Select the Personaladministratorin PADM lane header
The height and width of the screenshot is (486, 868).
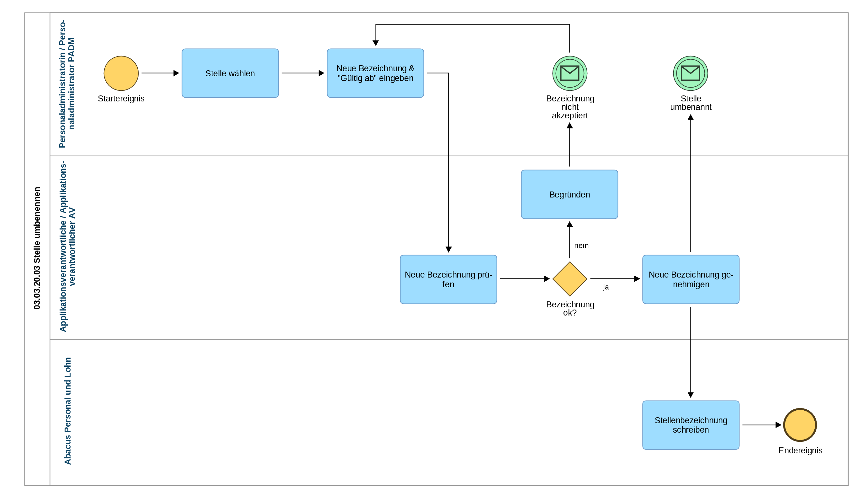tap(67, 84)
